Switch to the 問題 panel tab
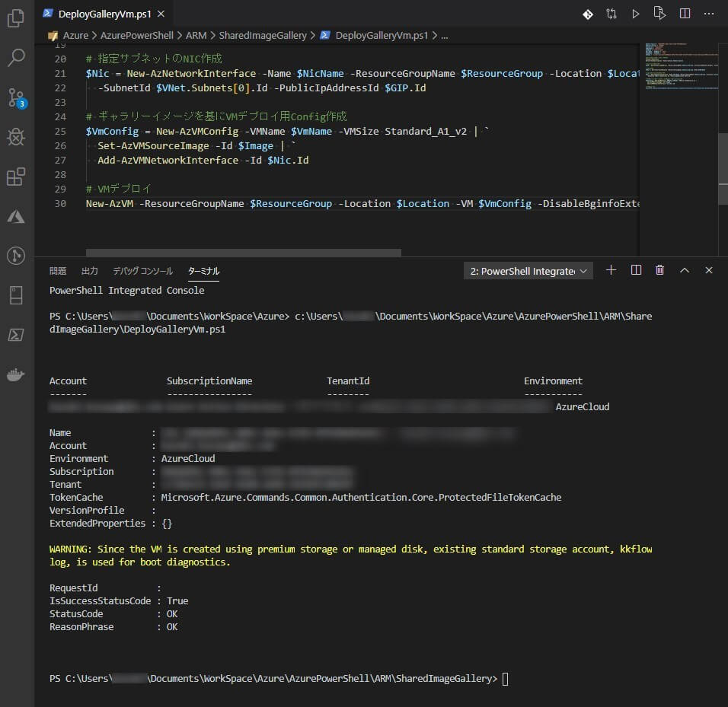This screenshot has width=728, height=707. (x=58, y=271)
